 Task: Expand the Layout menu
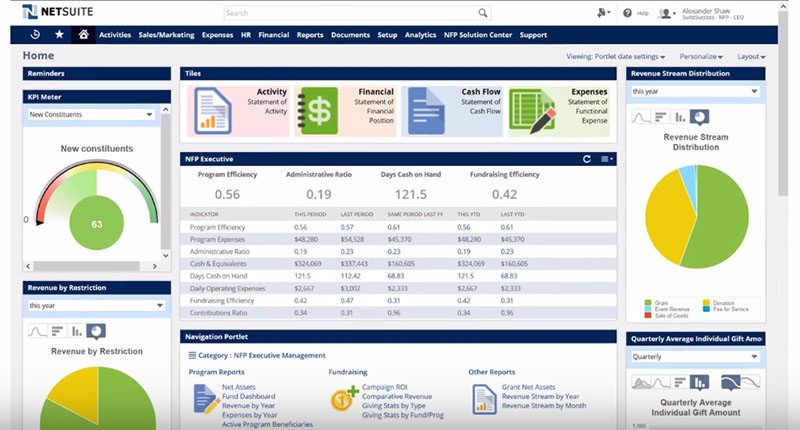pos(751,57)
